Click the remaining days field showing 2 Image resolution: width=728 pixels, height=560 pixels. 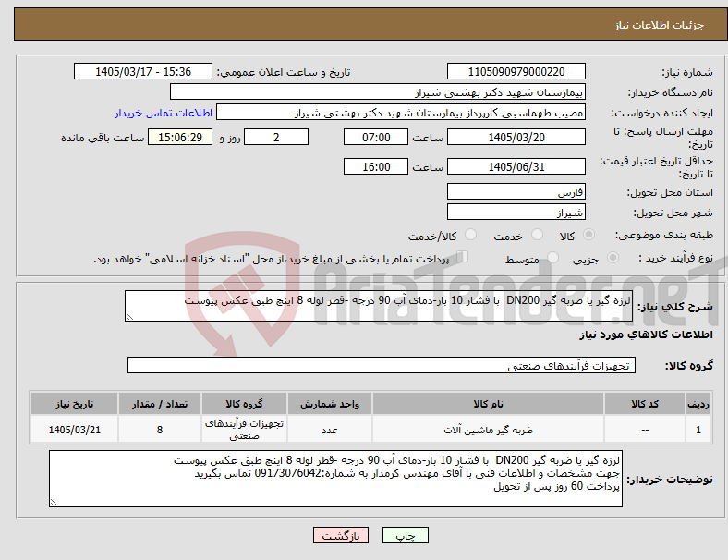[276, 137]
